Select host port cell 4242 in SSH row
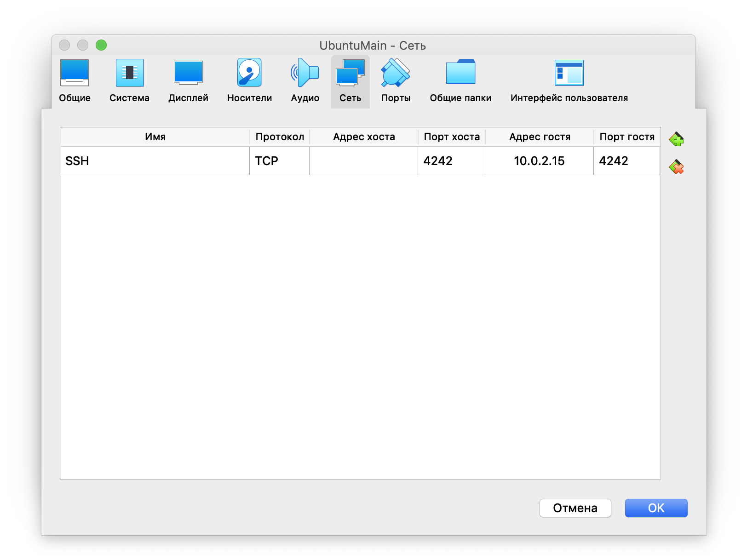The height and width of the screenshot is (560, 747). 452,161
